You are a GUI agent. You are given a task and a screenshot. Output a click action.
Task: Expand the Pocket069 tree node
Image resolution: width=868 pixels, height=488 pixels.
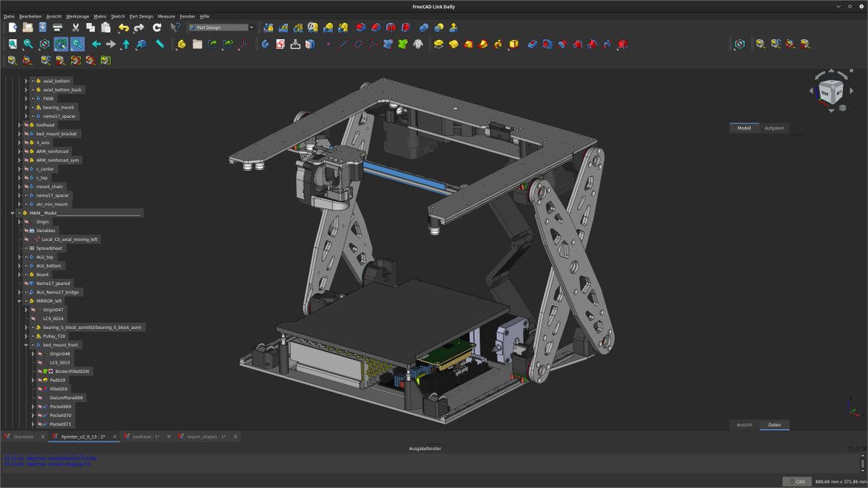tap(33, 406)
